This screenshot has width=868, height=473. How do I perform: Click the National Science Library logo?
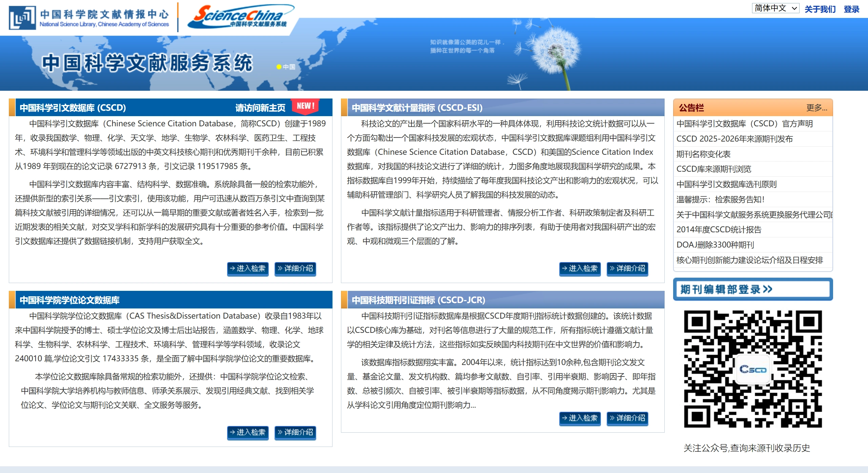tap(89, 18)
